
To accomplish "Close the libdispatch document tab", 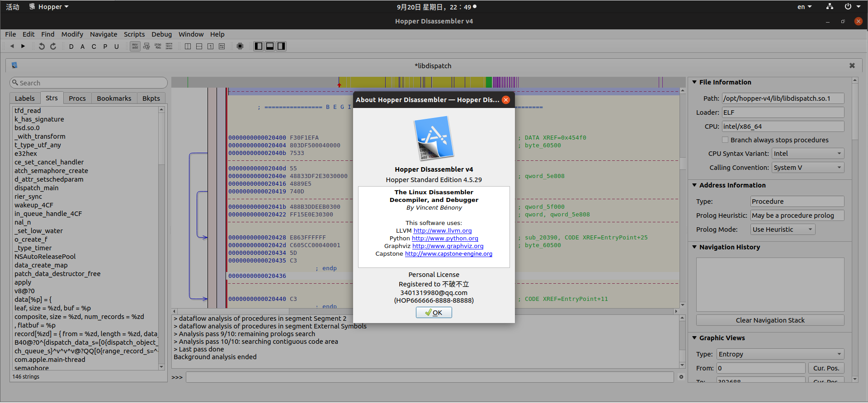I will tap(852, 66).
